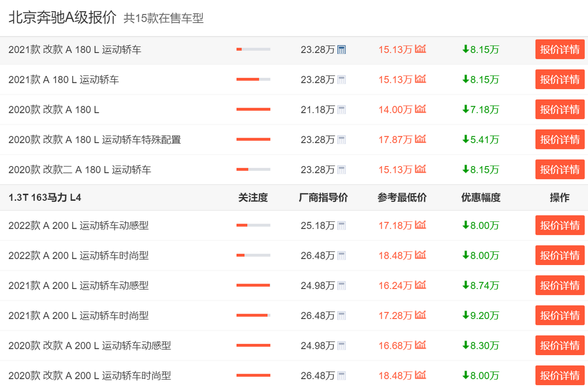The image size is (588, 387).
Task: Click 报价详情 on the 2022款 A 200 L 时尚型 row
Action: coord(560,255)
